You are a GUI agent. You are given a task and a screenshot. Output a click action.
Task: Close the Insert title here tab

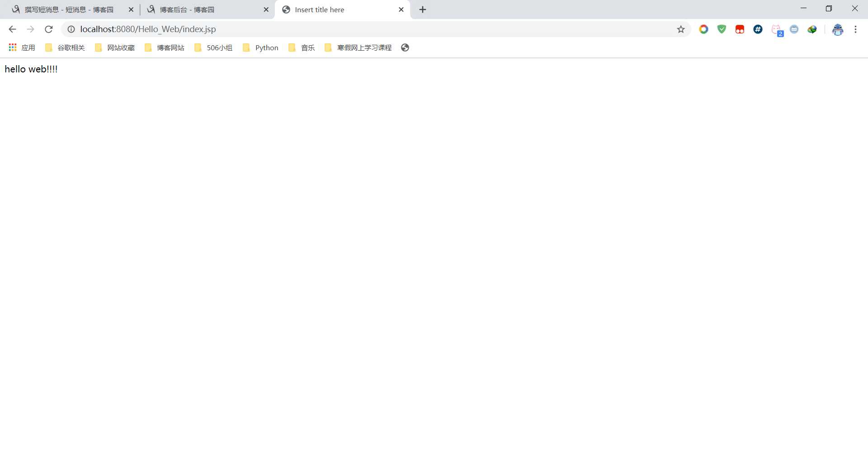(x=401, y=10)
